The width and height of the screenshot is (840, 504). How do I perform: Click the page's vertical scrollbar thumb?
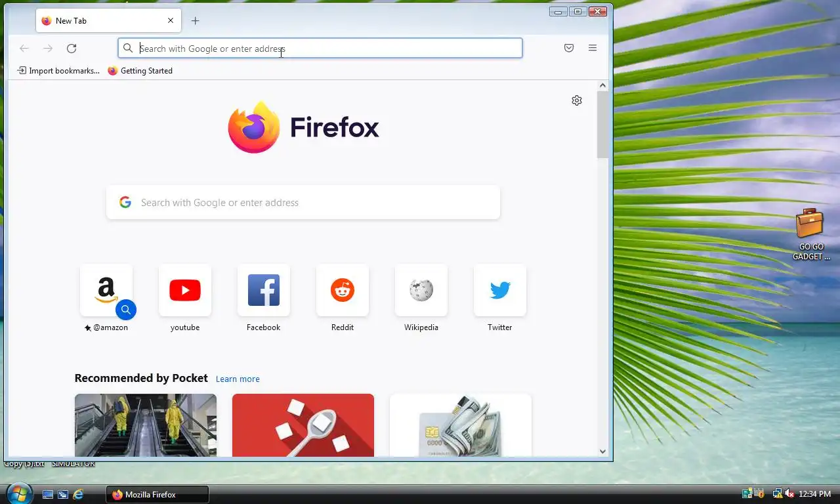602,125
